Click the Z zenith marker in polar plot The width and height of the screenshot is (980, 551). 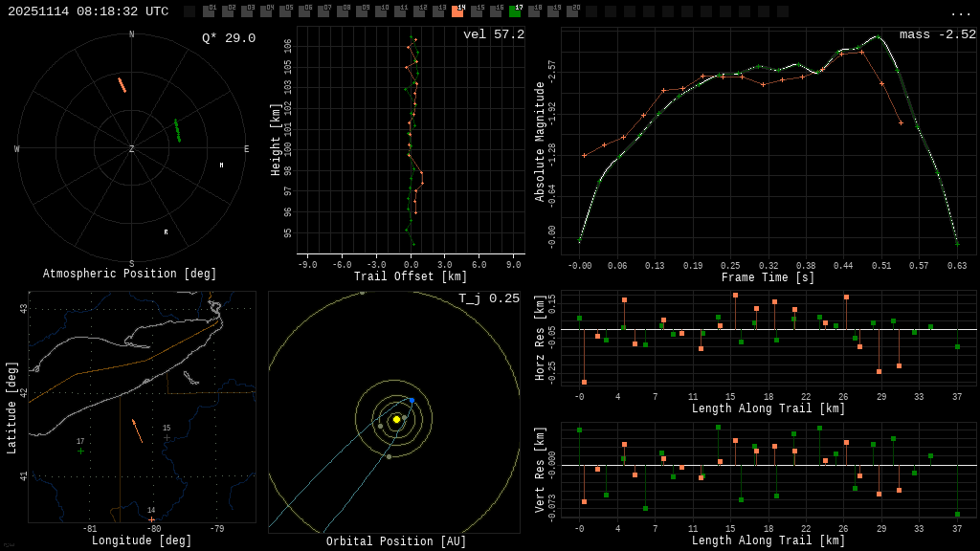coord(132,149)
